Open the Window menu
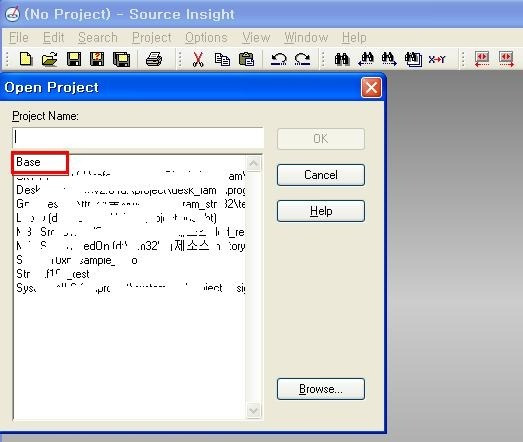The width and height of the screenshot is (523, 442). (306, 38)
